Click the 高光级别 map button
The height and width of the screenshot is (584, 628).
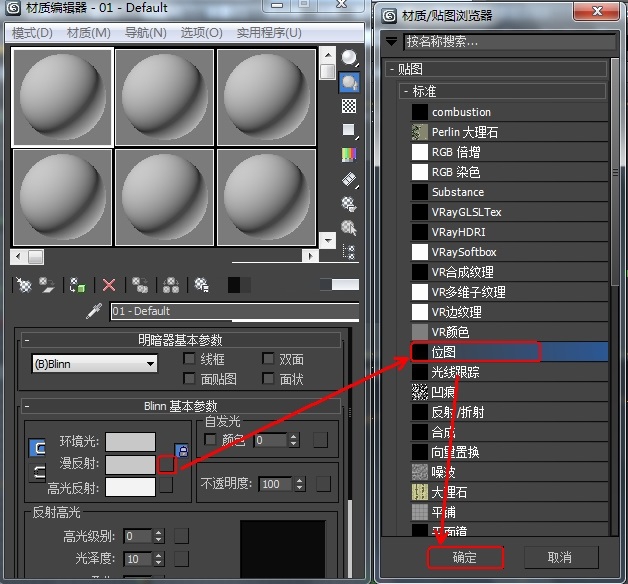181,536
